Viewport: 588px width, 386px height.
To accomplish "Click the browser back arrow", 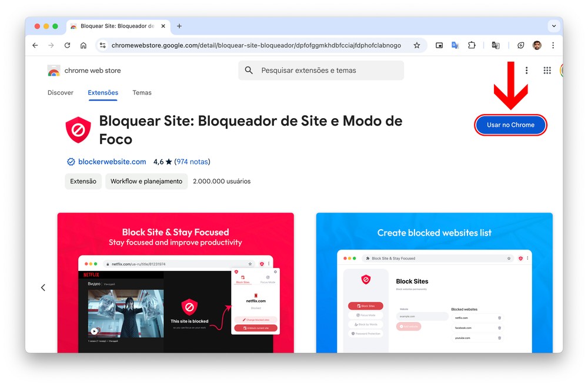I will tap(35, 45).
